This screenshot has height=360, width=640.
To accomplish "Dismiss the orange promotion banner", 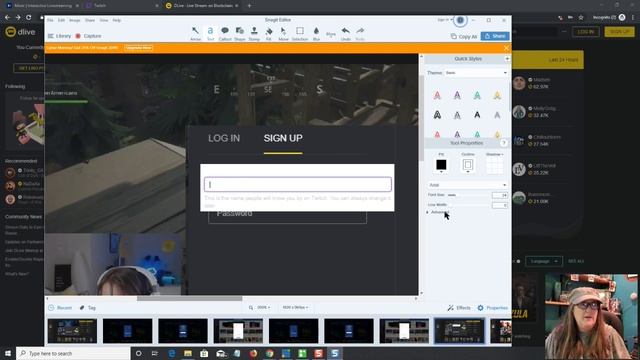I will (x=506, y=48).
